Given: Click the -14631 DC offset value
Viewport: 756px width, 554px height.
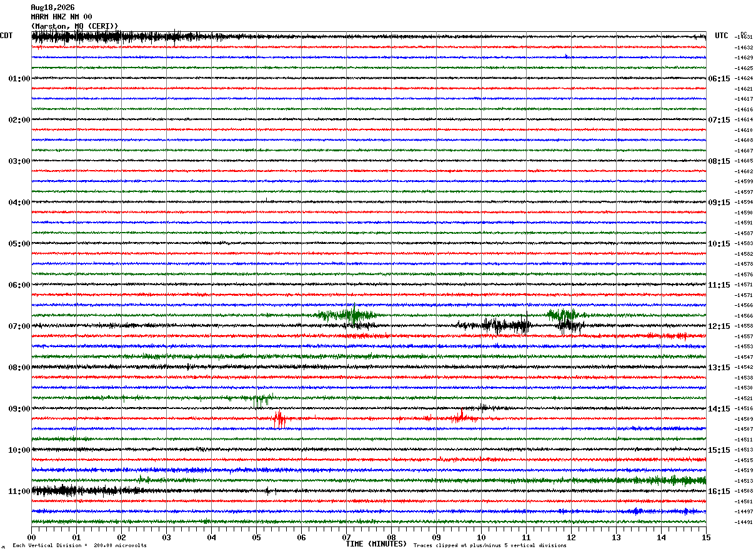Looking at the screenshot, I should pyautogui.click(x=744, y=38).
